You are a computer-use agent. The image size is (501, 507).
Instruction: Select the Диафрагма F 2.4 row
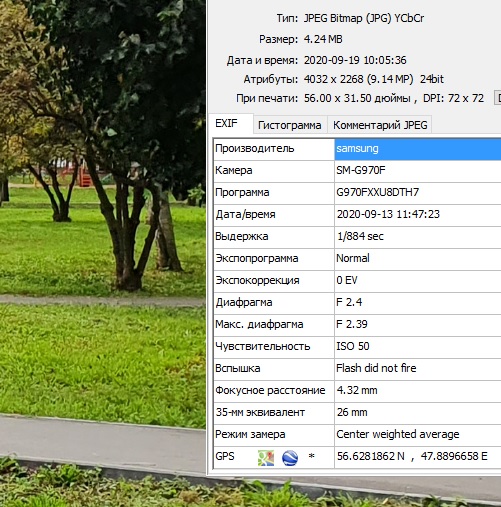(357, 303)
